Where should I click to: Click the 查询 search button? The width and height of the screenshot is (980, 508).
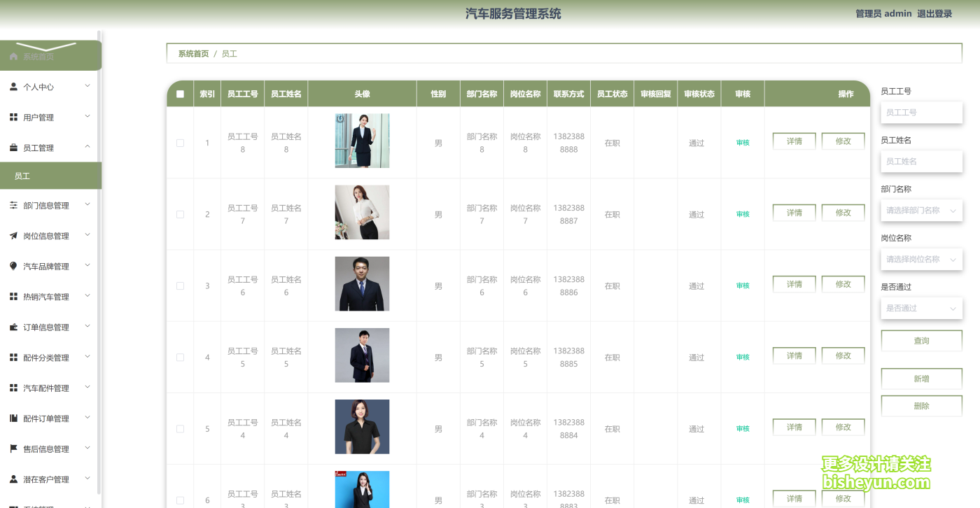921,341
